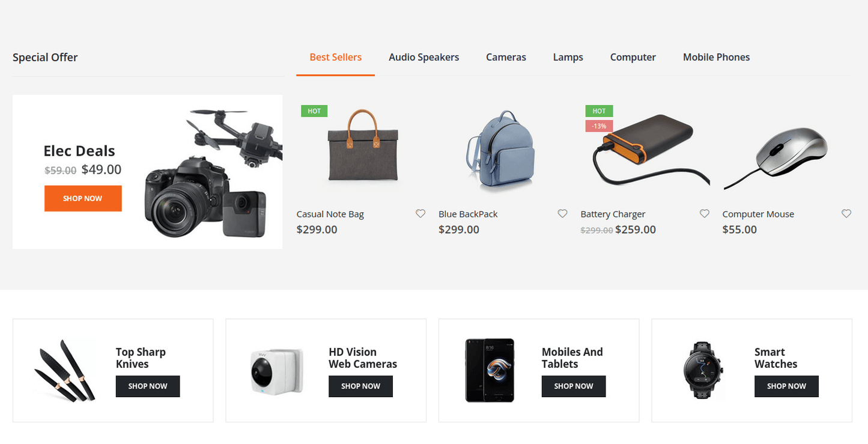The height and width of the screenshot is (444, 868).
Task: Shop Now for Smart Watches
Action: [x=786, y=386]
